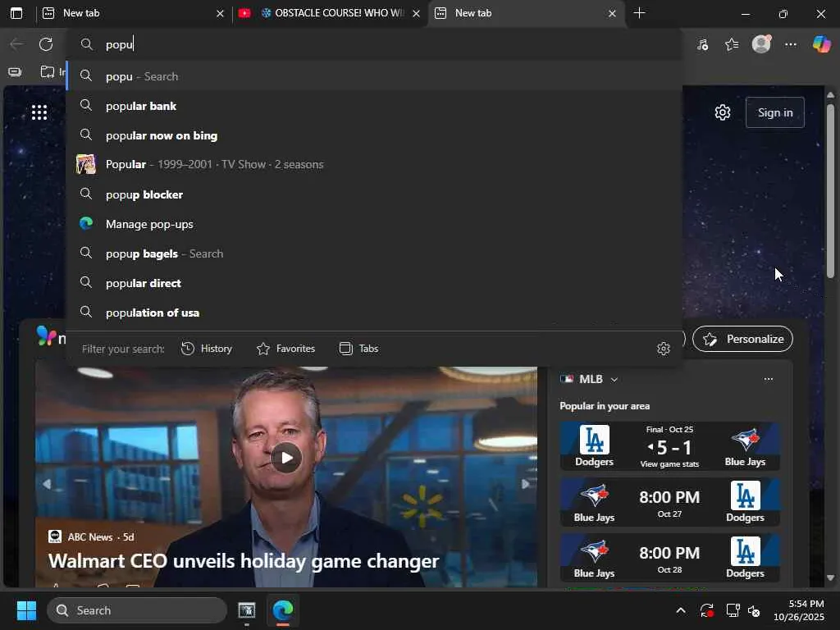Go to previous news slide
This screenshot has width=840, height=630.
click(47, 484)
